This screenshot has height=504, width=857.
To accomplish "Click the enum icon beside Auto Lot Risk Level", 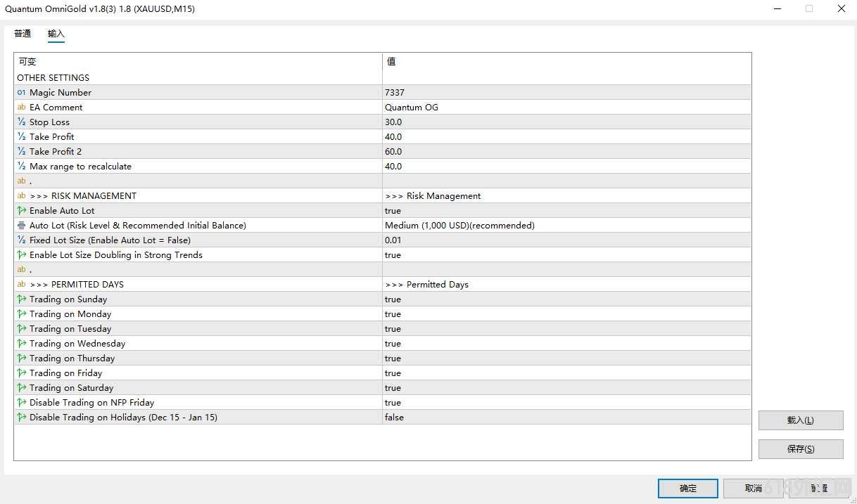I will click(21, 226).
